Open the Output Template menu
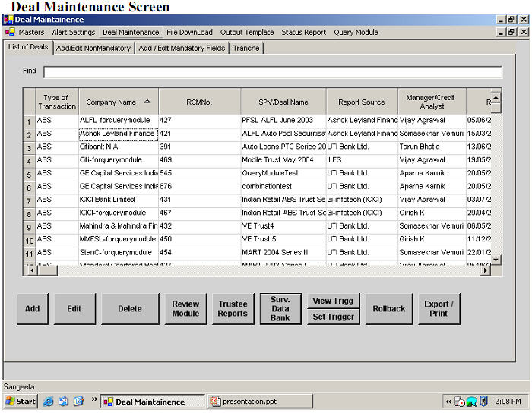The width and height of the screenshot is (532, 413). (247, 32)
